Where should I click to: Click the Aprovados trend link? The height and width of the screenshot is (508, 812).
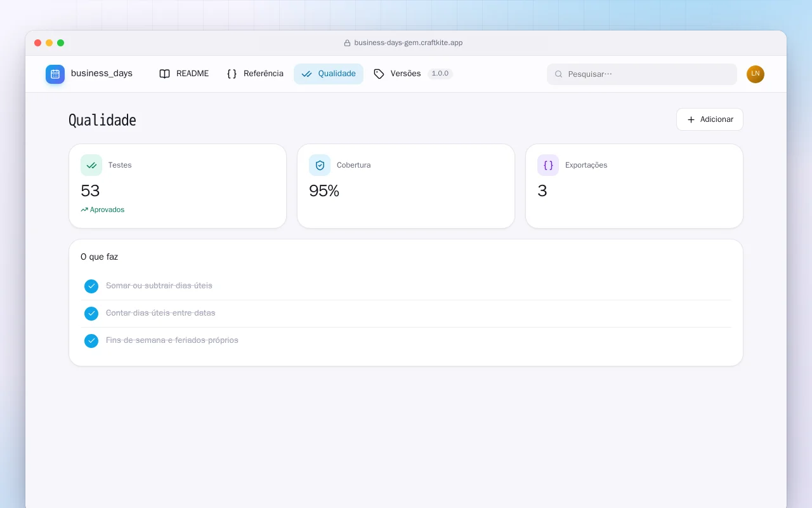103,210
